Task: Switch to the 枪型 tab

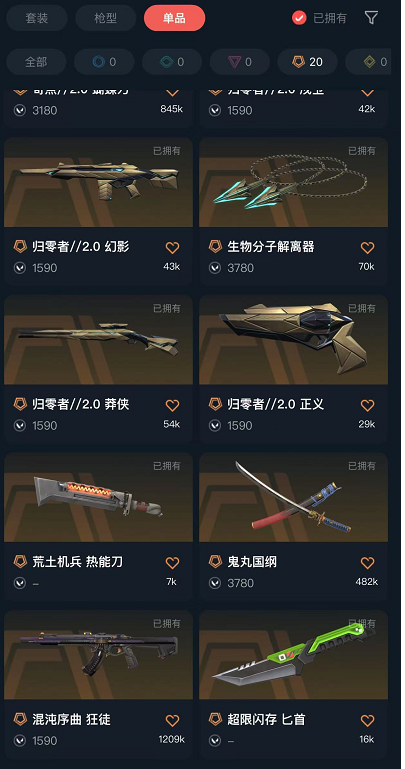Action: coord(105,18)
